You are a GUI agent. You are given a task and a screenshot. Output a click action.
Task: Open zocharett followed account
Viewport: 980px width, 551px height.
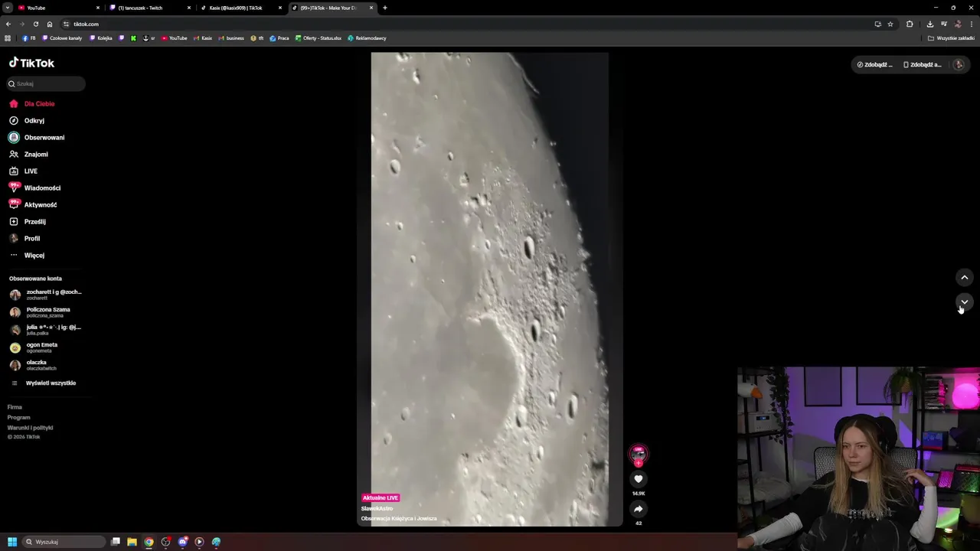(x=46, y=295)
